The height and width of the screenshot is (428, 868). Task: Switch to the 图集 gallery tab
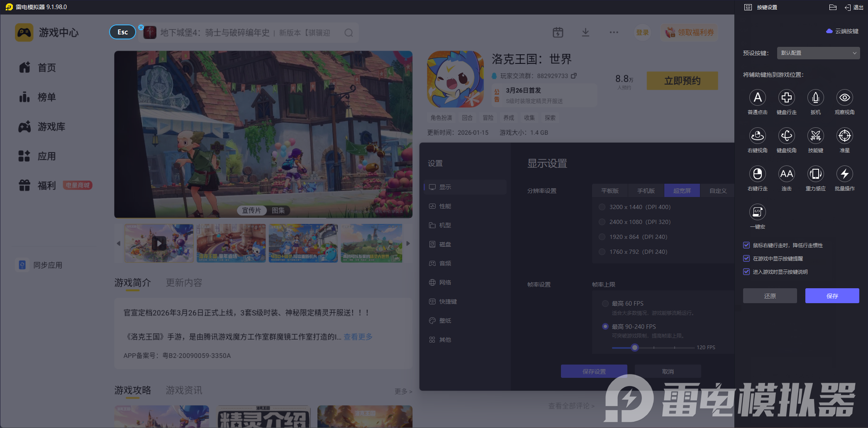point(278,211)
